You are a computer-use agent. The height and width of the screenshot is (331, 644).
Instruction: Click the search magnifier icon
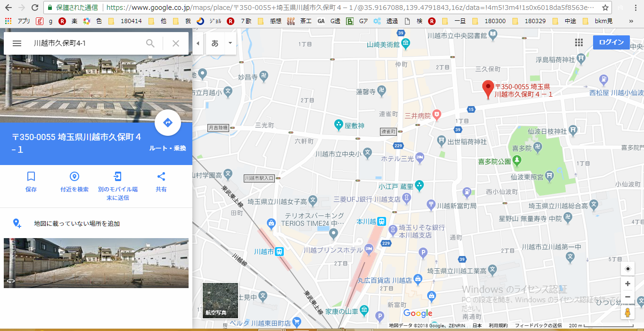pos(150,43)
